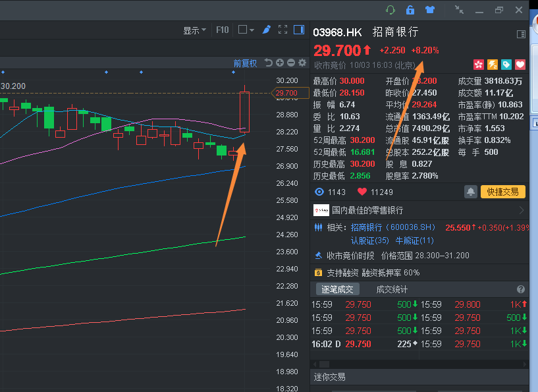Click the quote panel layout icon
The width and height of the screenshot is (538, 392).
pyautogui.click(x=521, y=34)
